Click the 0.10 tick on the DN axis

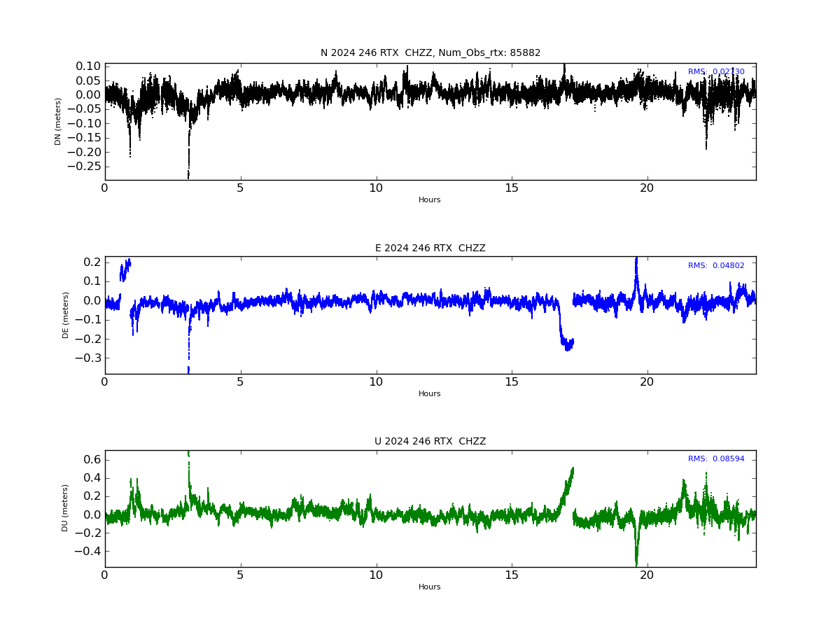88,66
